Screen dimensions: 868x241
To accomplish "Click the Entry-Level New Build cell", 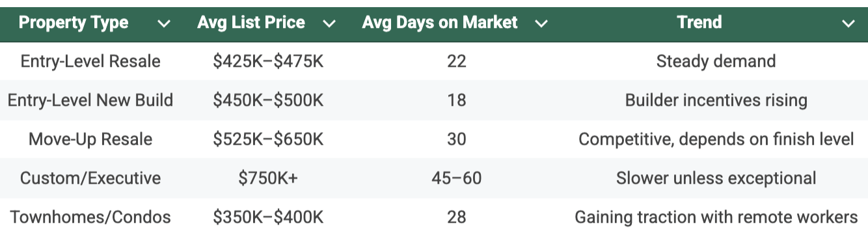I will 90,101.
